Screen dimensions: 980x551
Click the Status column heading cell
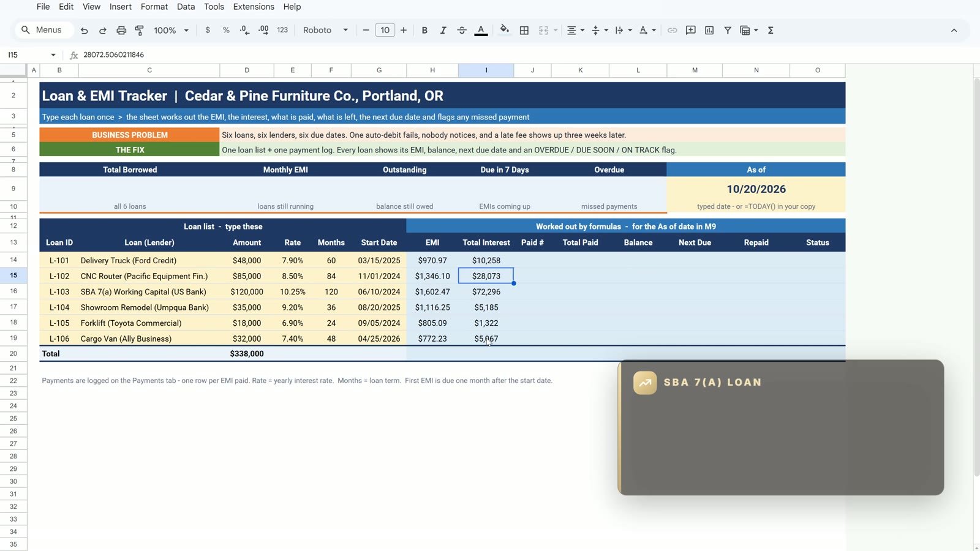coord(818,242)
